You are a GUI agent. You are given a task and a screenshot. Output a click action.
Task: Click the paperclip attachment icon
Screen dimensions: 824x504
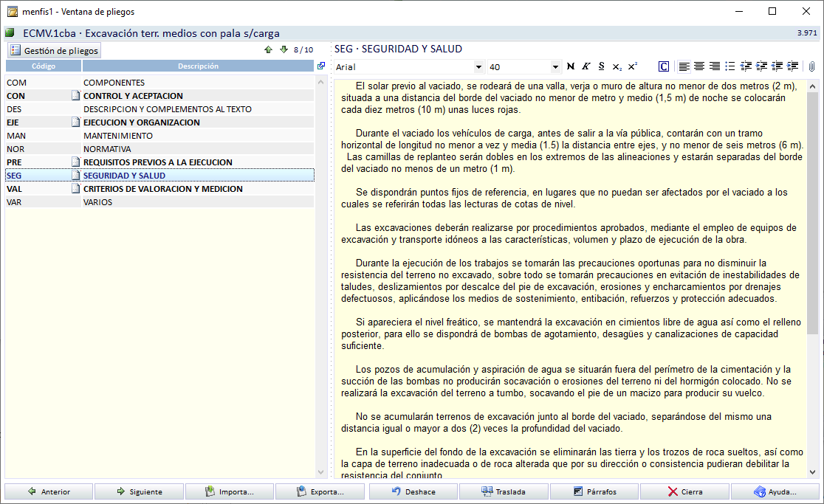click(812, 66)
